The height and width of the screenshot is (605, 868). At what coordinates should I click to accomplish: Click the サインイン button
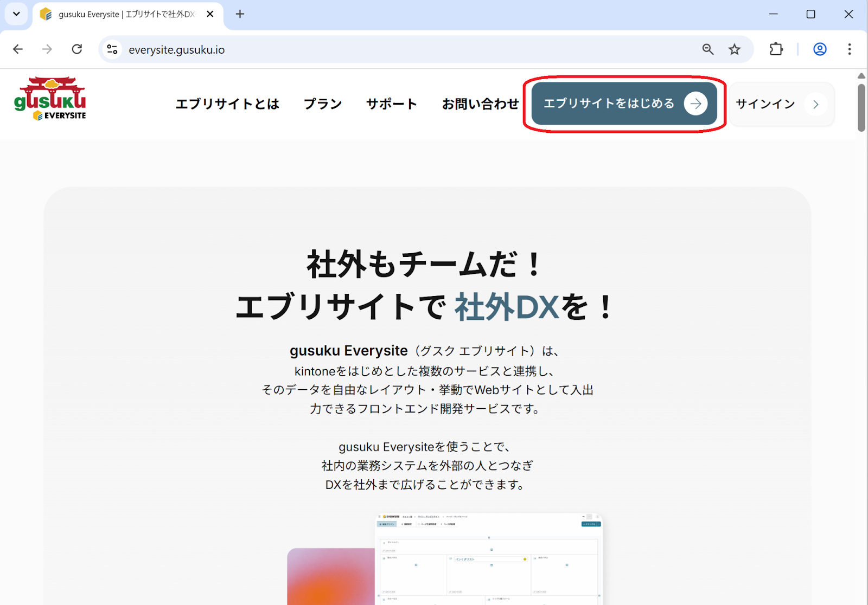(x=781, y=104)
